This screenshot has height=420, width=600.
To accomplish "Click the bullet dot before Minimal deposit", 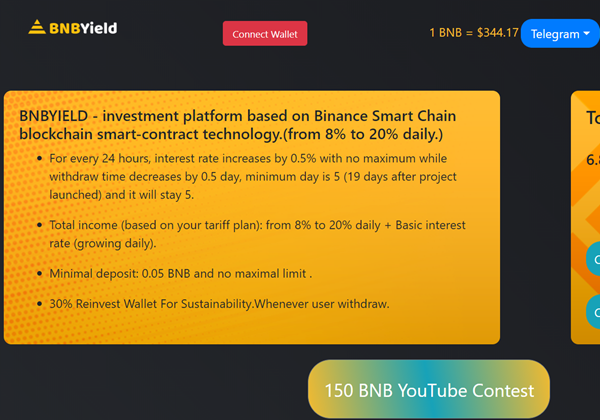I will (38, 273).
